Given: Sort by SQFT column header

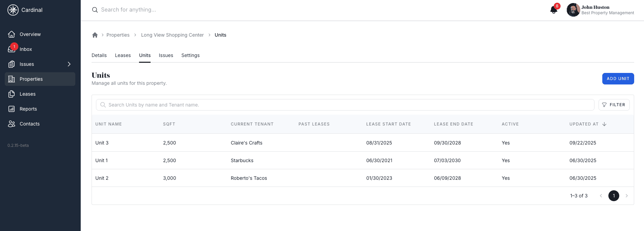Looking at the screenshot, I should point(169,124).
